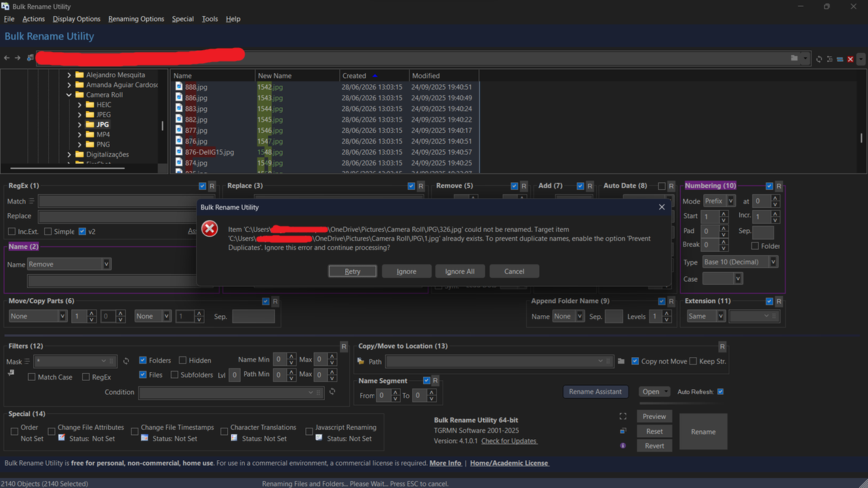Image resolution: width=868 pixels, height=488 pixels.
Task: Click the red X icon in top toolbar
Action: [x=850, y=59]
